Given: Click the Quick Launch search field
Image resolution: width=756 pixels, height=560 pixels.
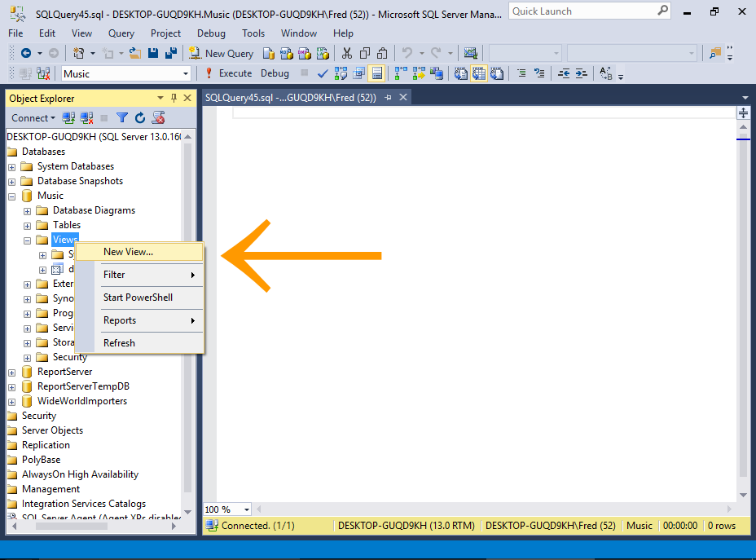Looking at the screenshot, I should click(x=582, y=11).
